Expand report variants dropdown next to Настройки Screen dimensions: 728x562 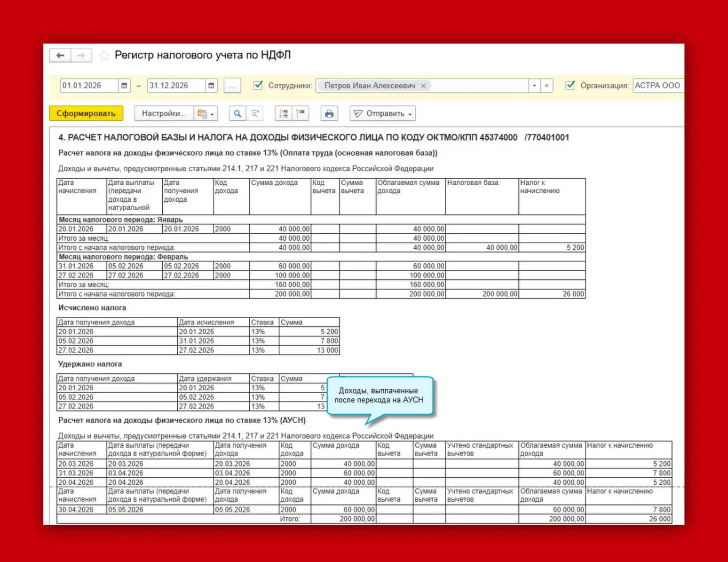pos(206,113)
